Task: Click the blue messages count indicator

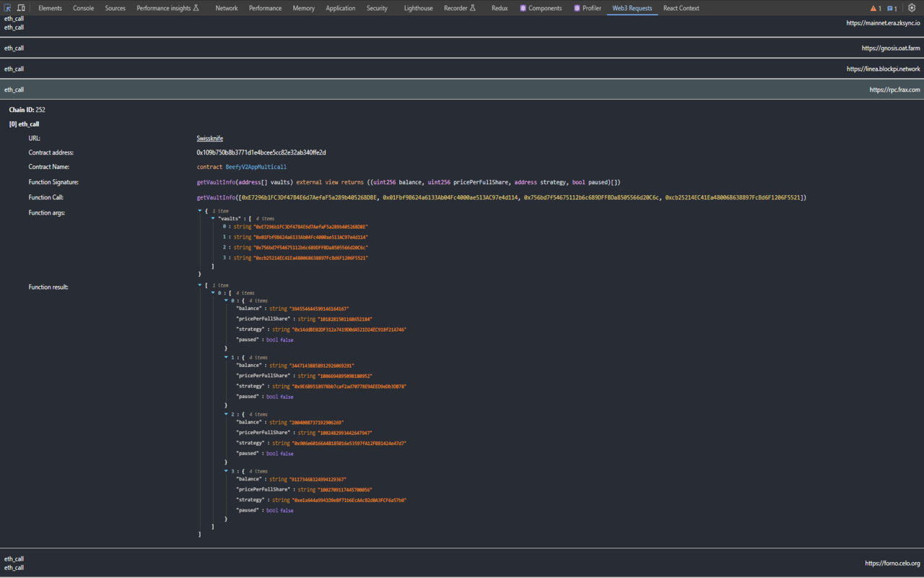Action: tap(892, 9)
